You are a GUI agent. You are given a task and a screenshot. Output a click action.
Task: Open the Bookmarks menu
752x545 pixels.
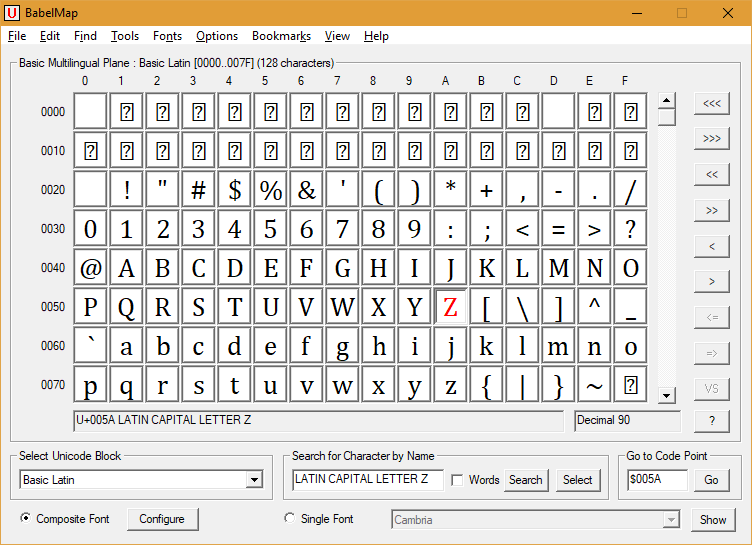click(282, 36)
